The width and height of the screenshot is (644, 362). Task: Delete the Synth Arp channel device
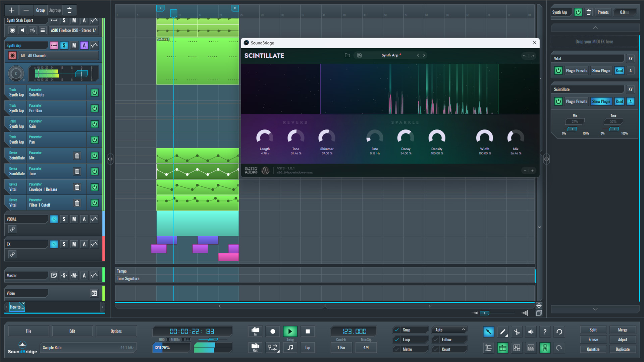589,12
